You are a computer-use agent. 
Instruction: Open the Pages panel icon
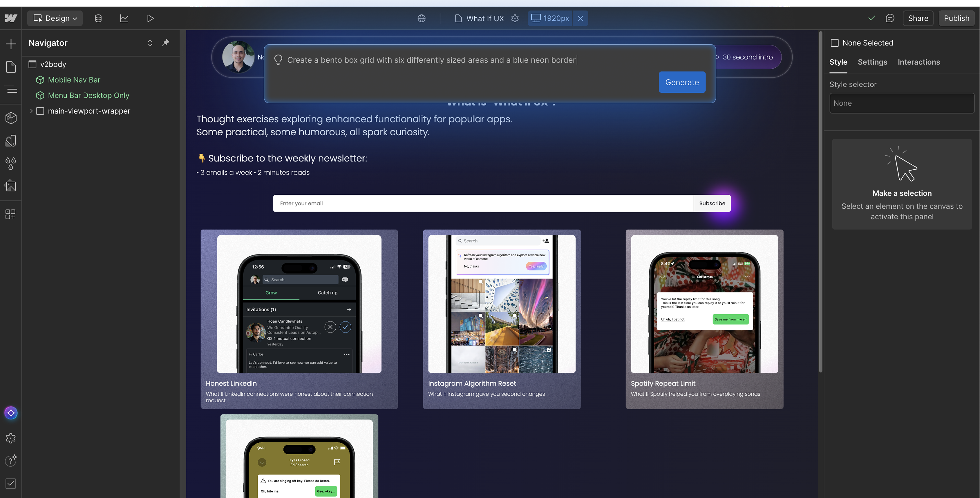pyautogui.click(x=11, y=67)
